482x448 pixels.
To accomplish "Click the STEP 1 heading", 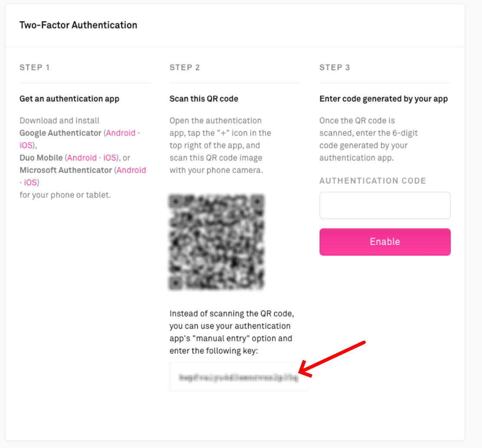I will pos(35,68).
